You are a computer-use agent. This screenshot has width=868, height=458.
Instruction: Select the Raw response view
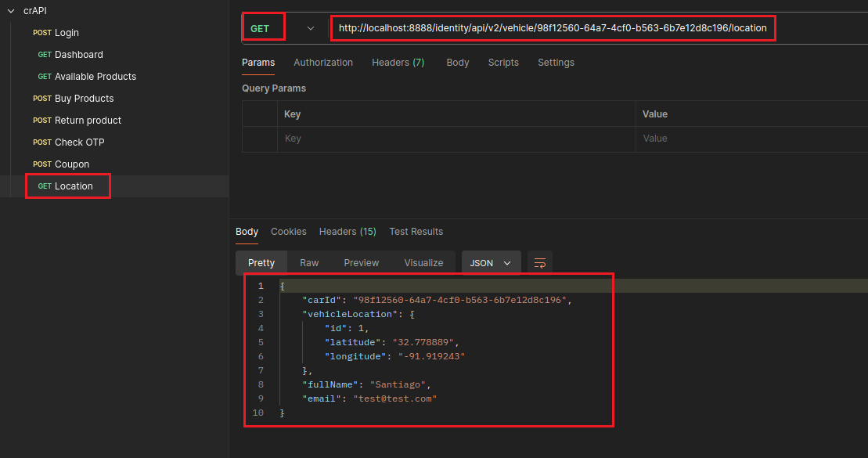pyautogui.click(x=309, y=263)
